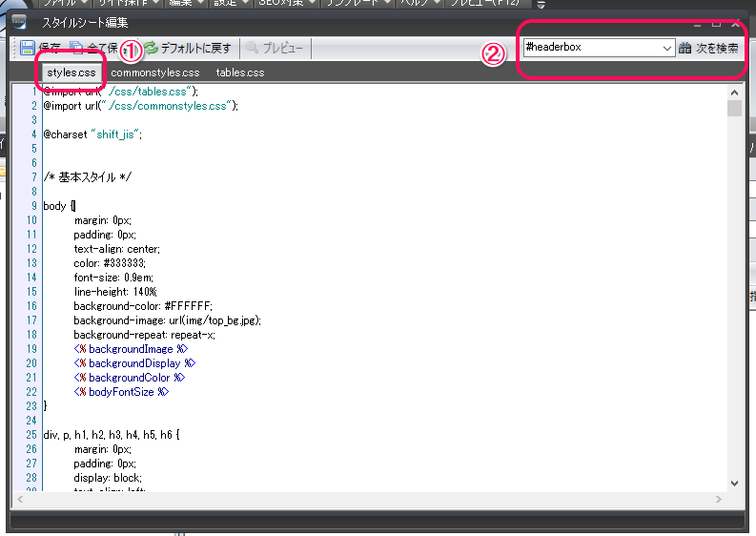Click the binoculars icon beside 次を検索

(685, 48)
